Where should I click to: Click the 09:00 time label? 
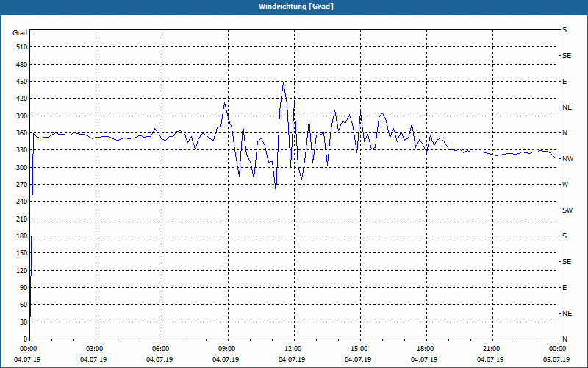pyautogui.click(x=226, y=349)
